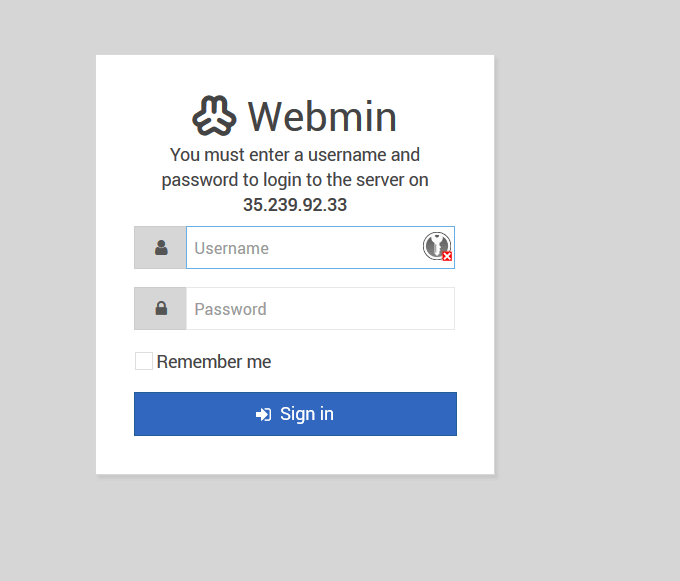
Task: Focus the Username input field
Action: coord(320,247)
